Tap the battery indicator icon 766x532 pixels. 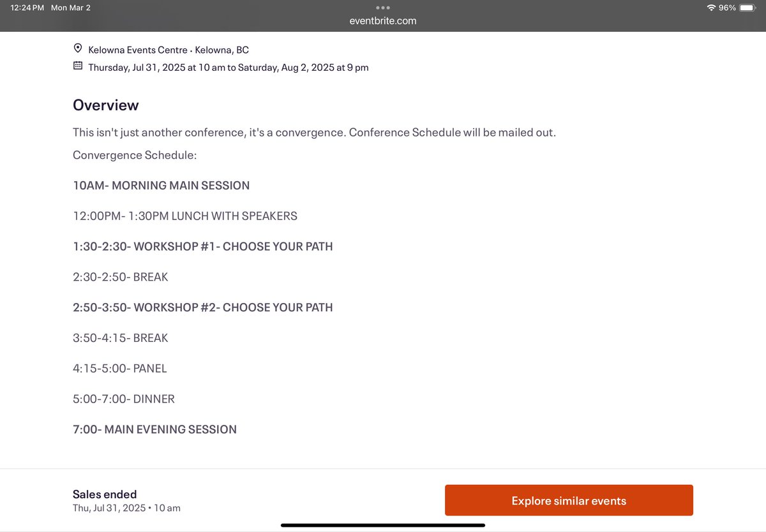[x=747, y=8]
